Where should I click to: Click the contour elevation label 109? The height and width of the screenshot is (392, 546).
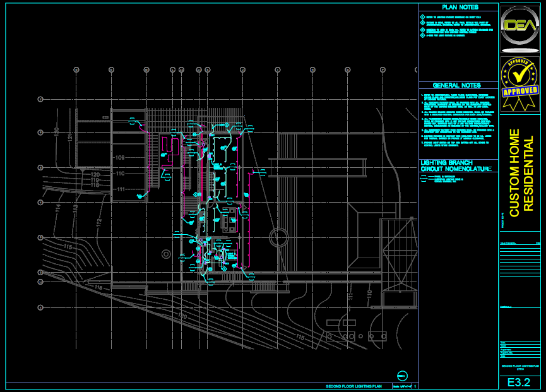(119, 157)
